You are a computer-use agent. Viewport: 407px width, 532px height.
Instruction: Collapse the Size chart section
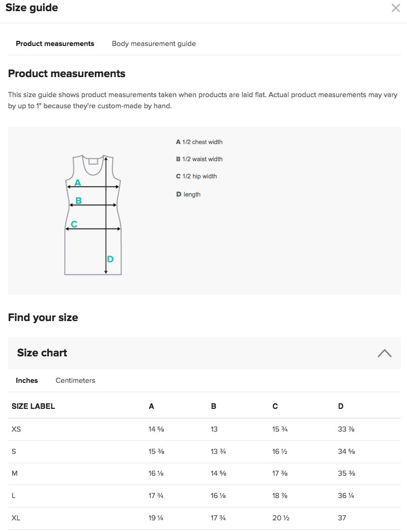(x=384, y=353)
